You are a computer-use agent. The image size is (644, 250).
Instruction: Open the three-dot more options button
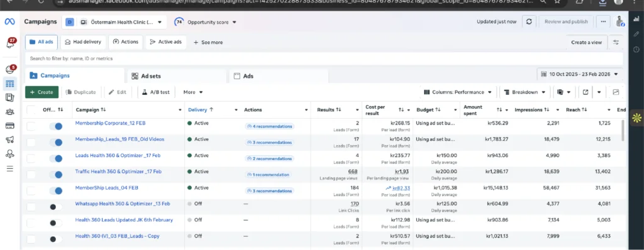[x=603, y=22]
